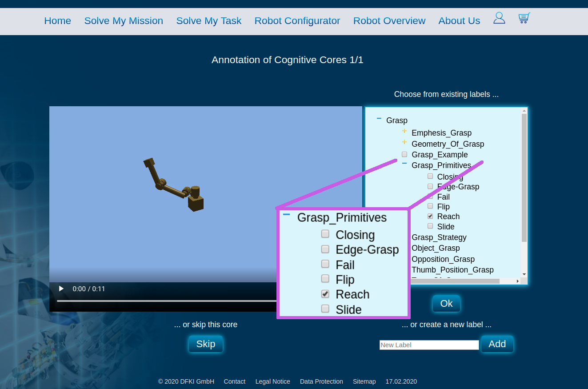The width and height of the screenshot is (588, 389).
Task: Click the vertical scrollbar of the label tree
Action: 524,178
